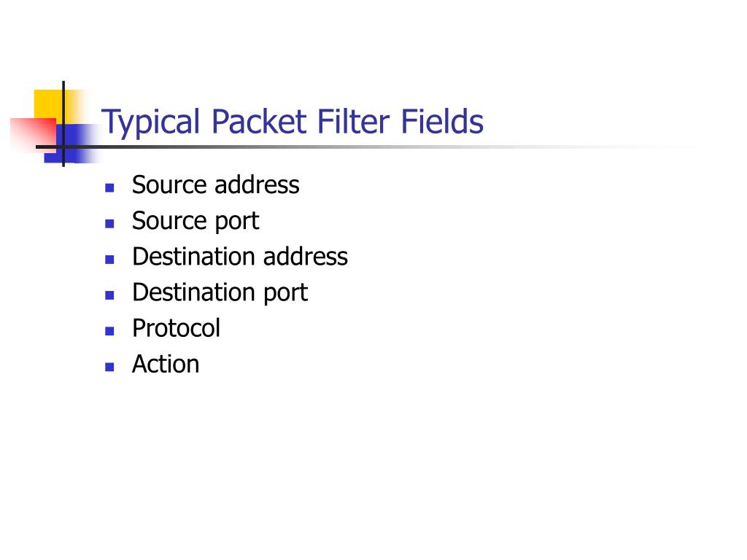Click the square bullet before Action

[109, 367]
